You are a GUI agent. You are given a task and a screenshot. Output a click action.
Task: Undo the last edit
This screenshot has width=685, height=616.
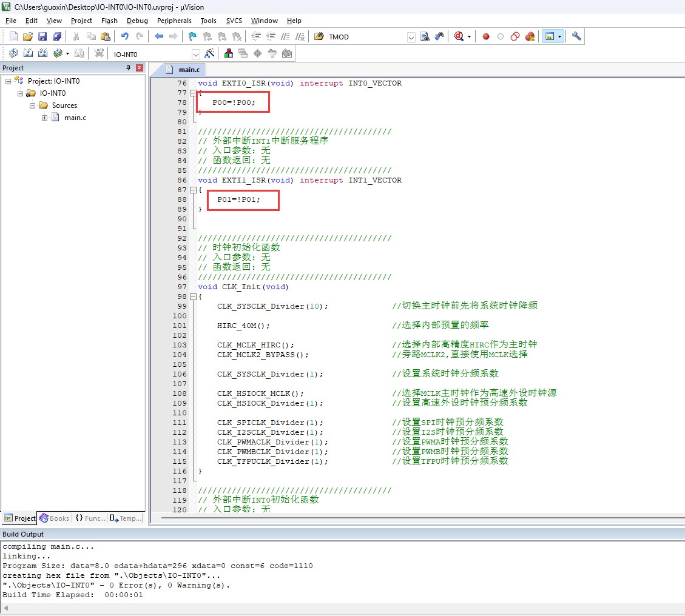pyautogui.click(x=125, y=36)
